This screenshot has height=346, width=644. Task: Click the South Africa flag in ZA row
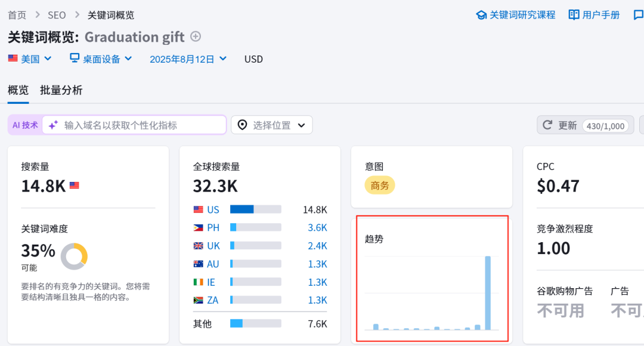[199, 300]
